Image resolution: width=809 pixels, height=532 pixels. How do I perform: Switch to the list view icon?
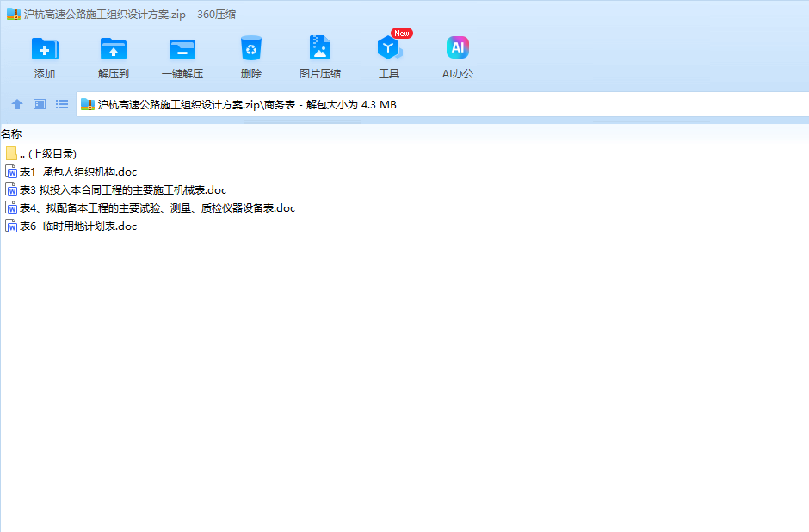(62, 104)
